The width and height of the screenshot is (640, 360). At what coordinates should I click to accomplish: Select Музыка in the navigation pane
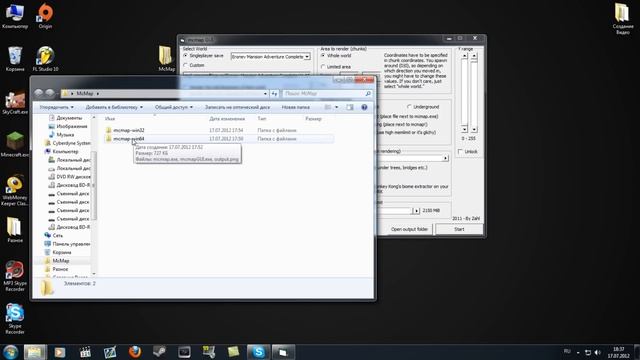click(65, 135)
